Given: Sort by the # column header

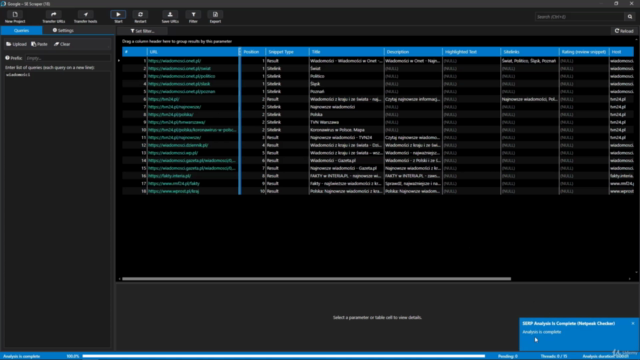Looking at the screenshot, I should click(135, 52).
